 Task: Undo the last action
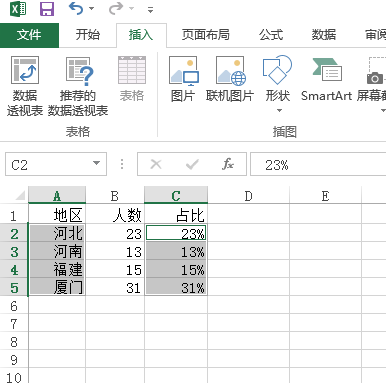76,9
